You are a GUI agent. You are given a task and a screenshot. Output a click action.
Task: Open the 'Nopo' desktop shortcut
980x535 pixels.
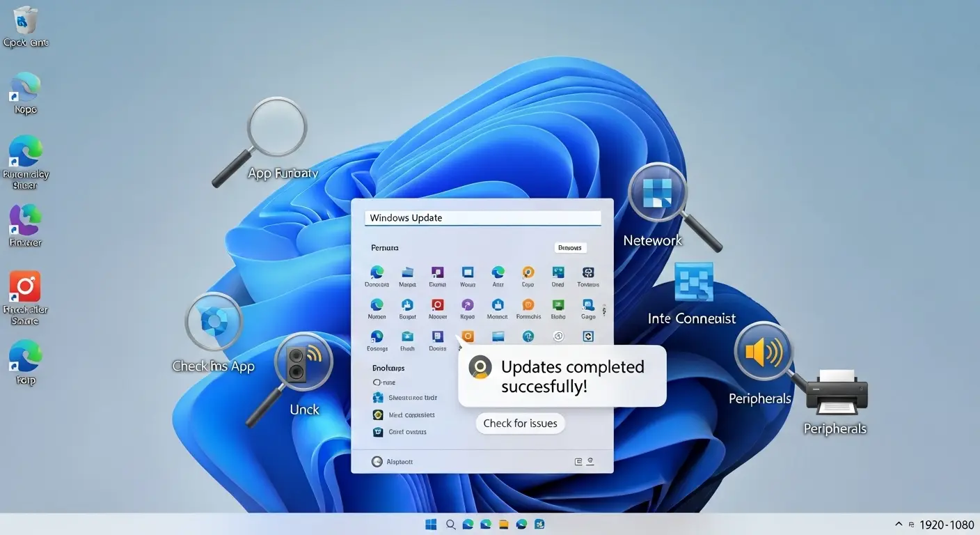(x=25, y=87)
